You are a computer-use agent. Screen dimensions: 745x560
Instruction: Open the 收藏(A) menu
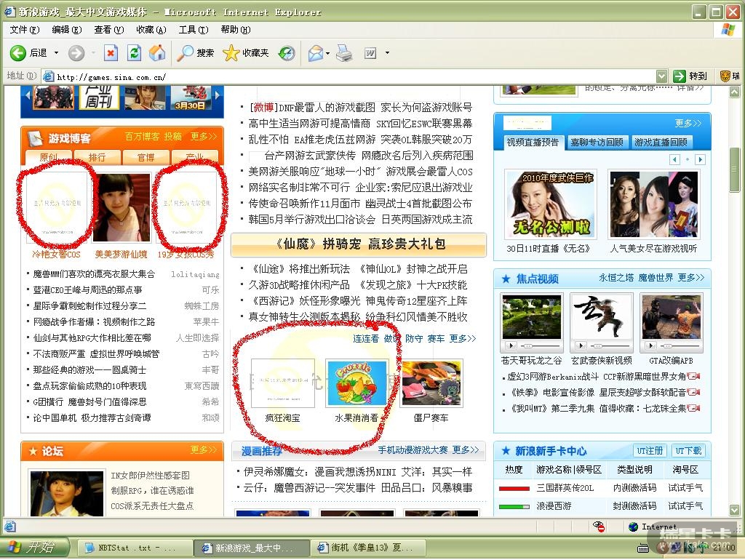point(151,29)
